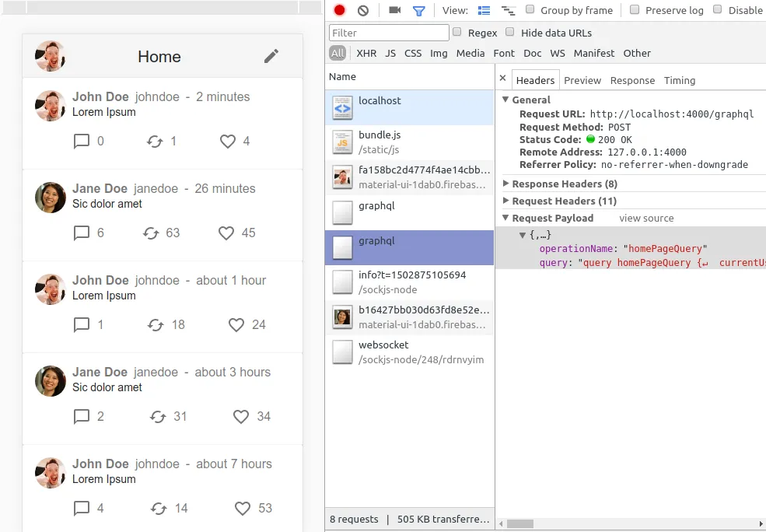Select the XHR filter type
The image size is (766, 532).
point(366,53)
